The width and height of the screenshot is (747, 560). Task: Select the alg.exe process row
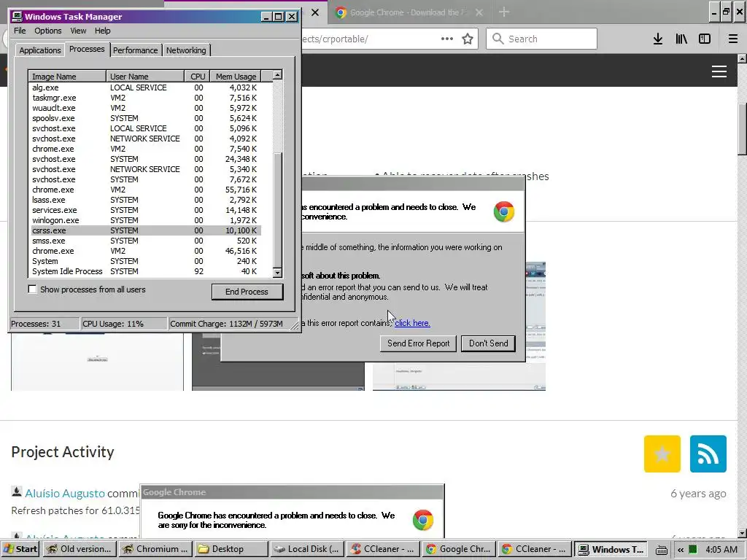pyautogui.click(x=145, y=87)
